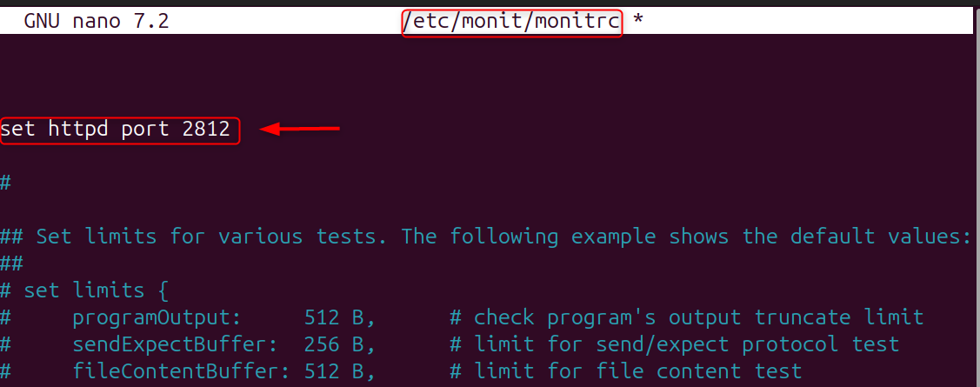Click the /etc/monit/monitrc filename in title bar
This screenshot has width=980, height=387.
coord(512,22)
